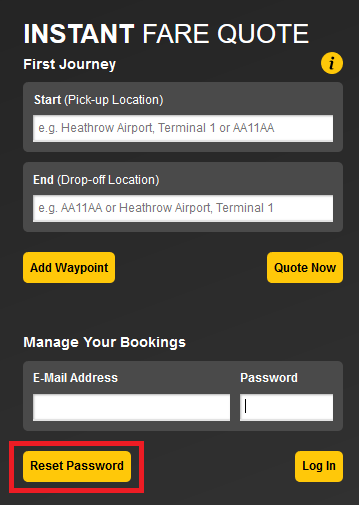360x505 pixels.
Task: Click the Quote Now button
Action: click(305, 268)
